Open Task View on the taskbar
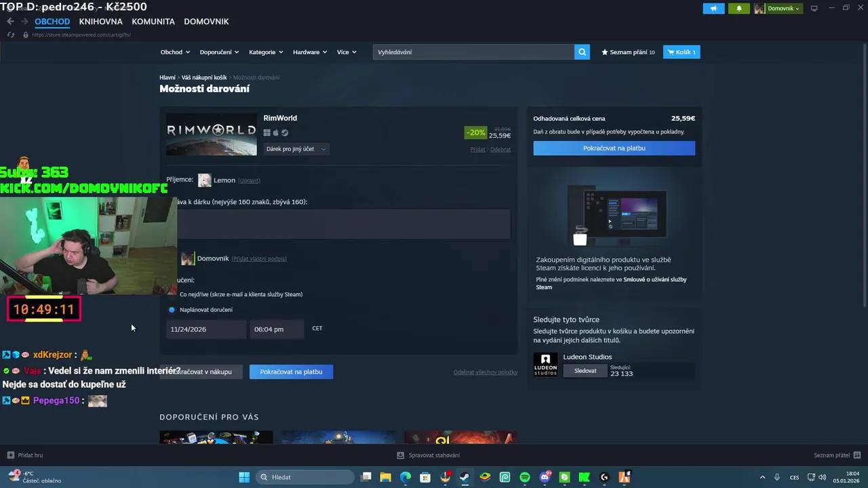The height and width of the screenshot is (488, 868). pyautogui.click(x=366, y=477)
